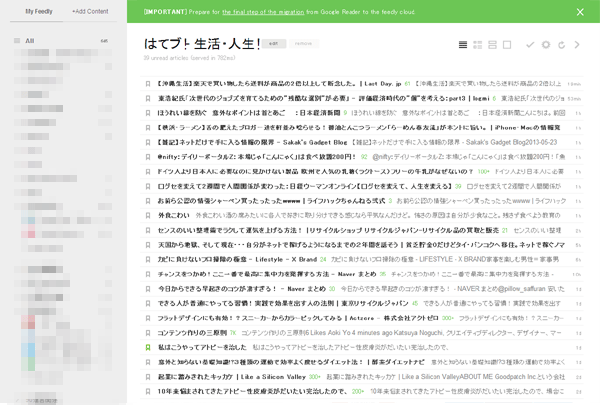Toggle bookmark on the コンテンツ作りの三原則 article
Screen dimensions: 600x405
pyautogui.click(x=148, y=333)
